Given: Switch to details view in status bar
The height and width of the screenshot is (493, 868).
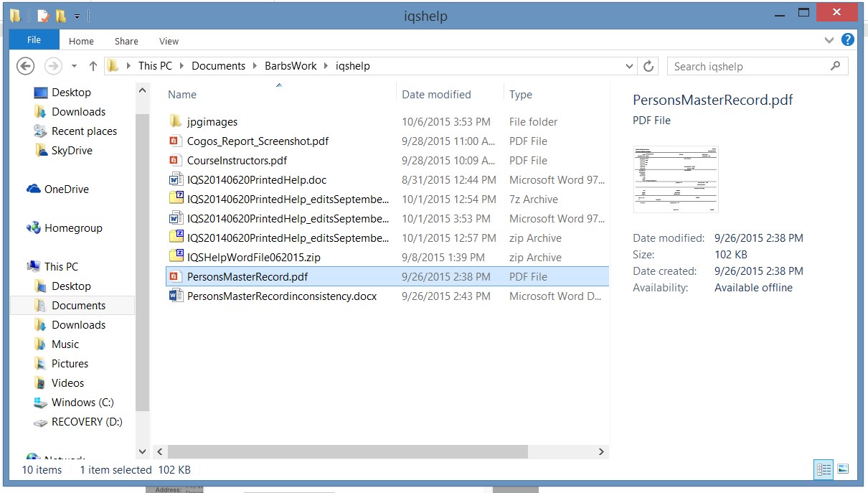Looking at the screenshot, I should 824,469.
